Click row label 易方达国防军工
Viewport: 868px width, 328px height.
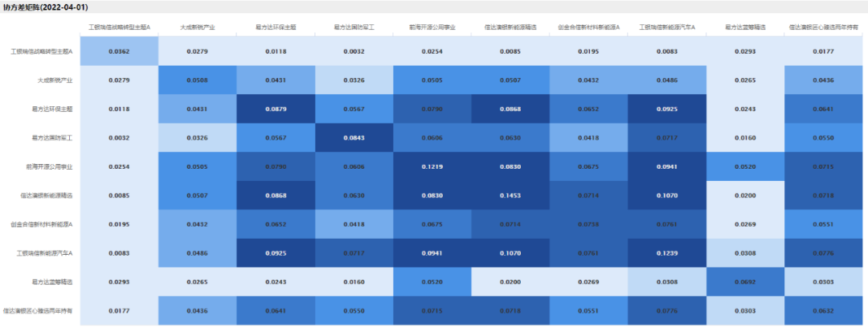pyautogui.click(x=53, y=137)
